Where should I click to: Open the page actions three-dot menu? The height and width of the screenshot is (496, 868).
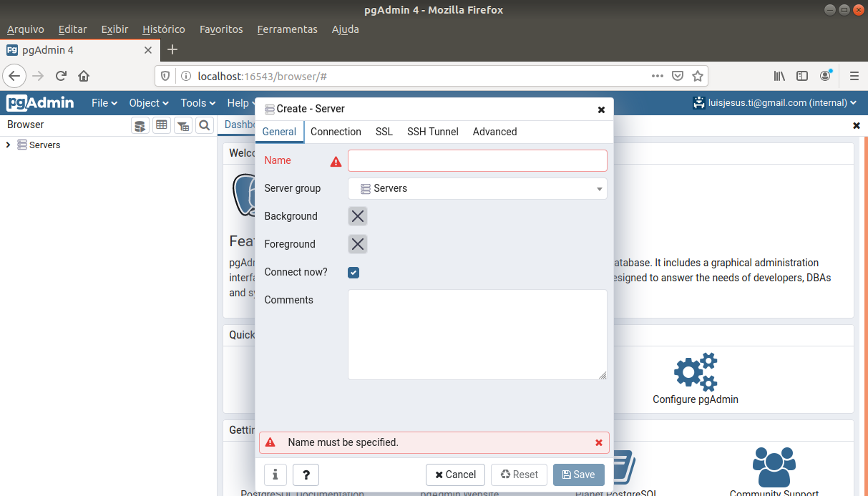[658, 76]
